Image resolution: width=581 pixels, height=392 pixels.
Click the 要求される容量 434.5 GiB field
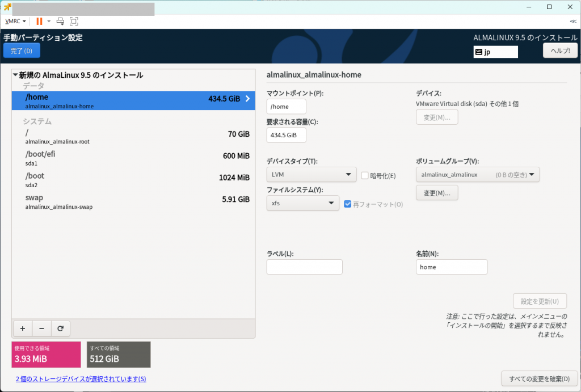coord(286,135)
